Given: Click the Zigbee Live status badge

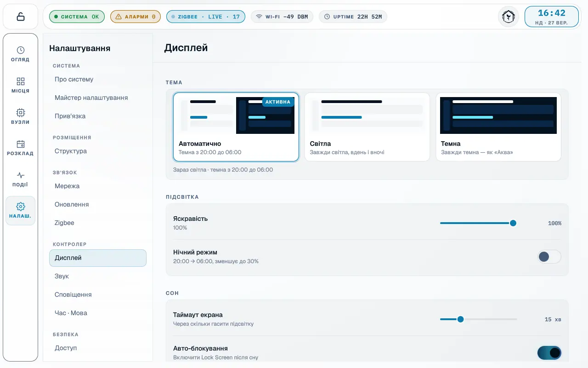Looking at the screenshot, I should [206, 17].
